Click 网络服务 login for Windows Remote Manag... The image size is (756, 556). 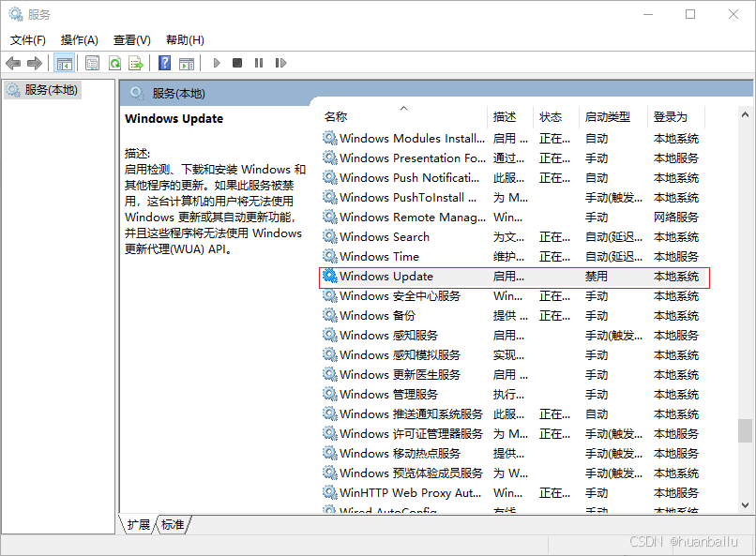click(x=676, y=218)
